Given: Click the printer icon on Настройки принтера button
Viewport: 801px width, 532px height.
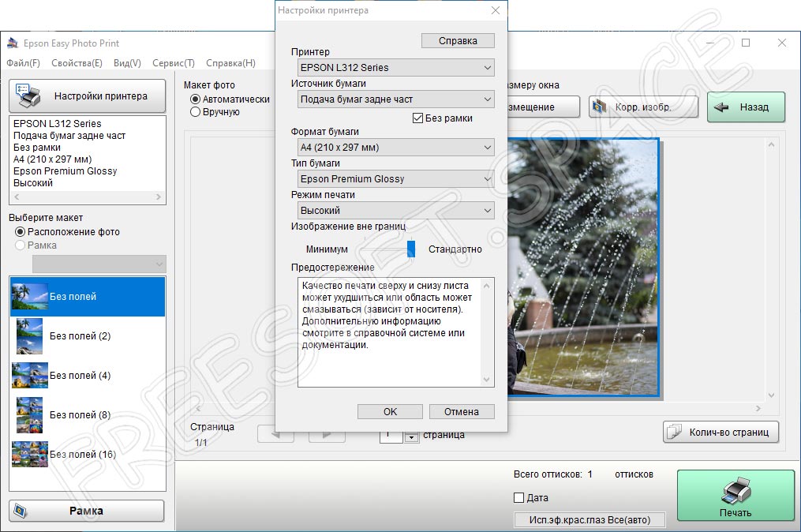Looking at the screenshot, I should click(28, 96).
